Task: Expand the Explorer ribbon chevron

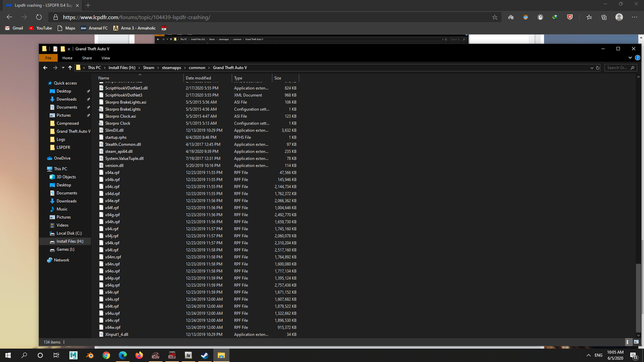Action: [x=630, y=58]
